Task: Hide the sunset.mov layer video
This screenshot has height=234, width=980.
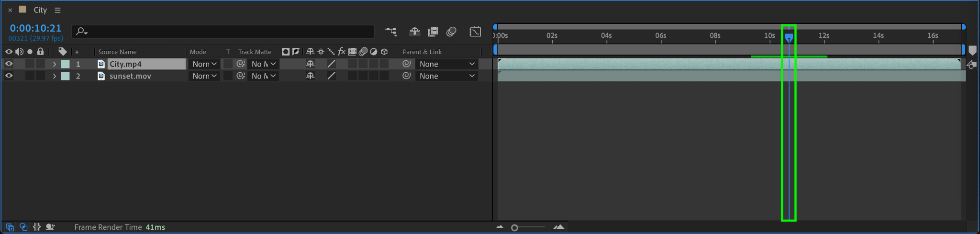Action: (9, 76)
